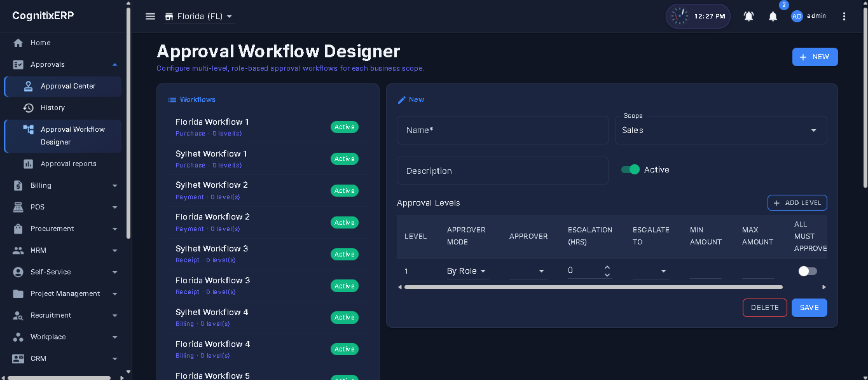This screenshot has width=868, height=380.
Task: Open the Scope dropdown showing Sales
Action: pyautogui.click(x=721, y=130)
